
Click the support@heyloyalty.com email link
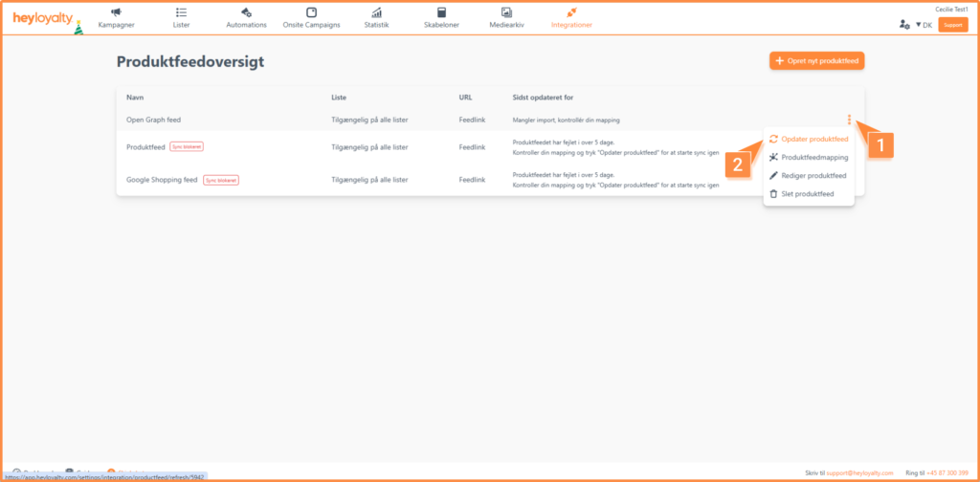point(859,472)
